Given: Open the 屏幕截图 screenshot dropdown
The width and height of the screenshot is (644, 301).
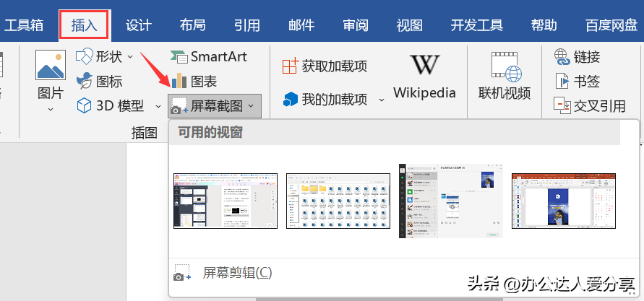Looking at the screenshot, I should [215, 106].
